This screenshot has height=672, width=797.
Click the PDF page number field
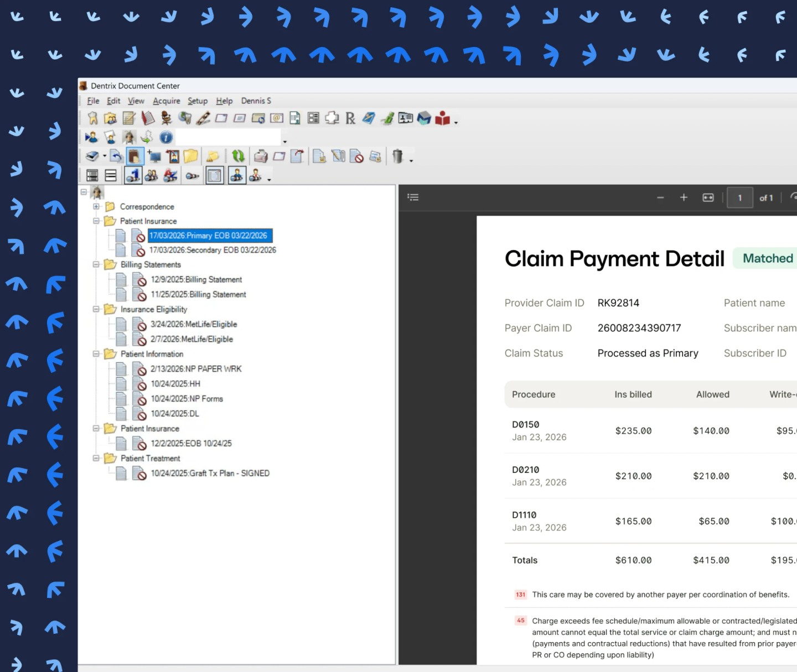[740, 197]
